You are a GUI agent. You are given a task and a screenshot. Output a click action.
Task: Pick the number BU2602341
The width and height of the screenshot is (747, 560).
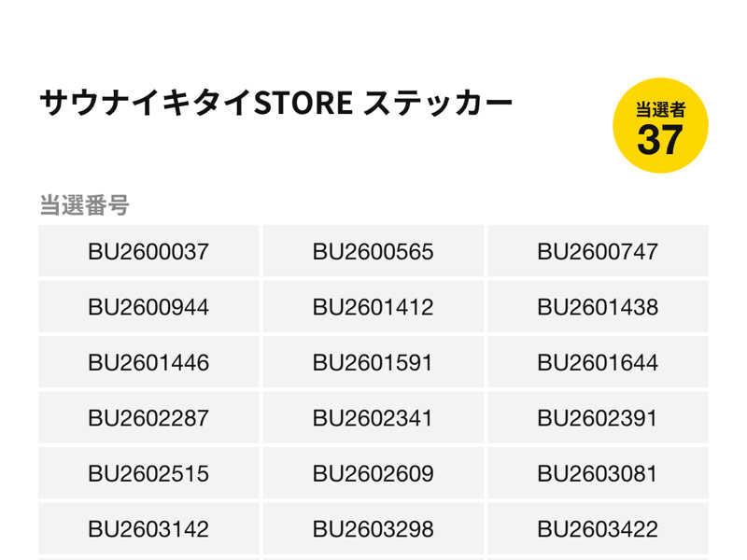coord(373,418)
